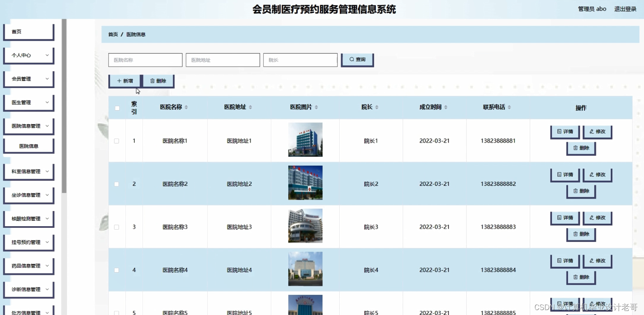Sort by 医院地址 column arrows

(x=250, y=107)
